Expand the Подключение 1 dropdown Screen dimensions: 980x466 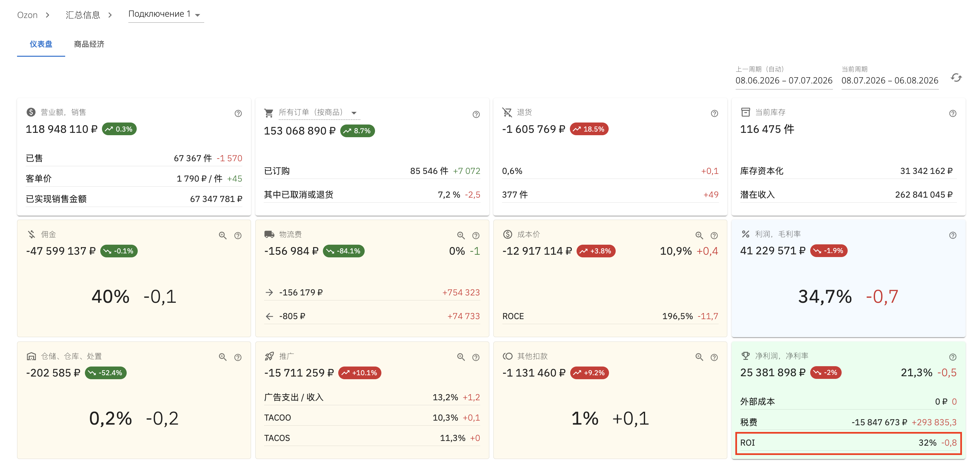(x=166, y=14)
